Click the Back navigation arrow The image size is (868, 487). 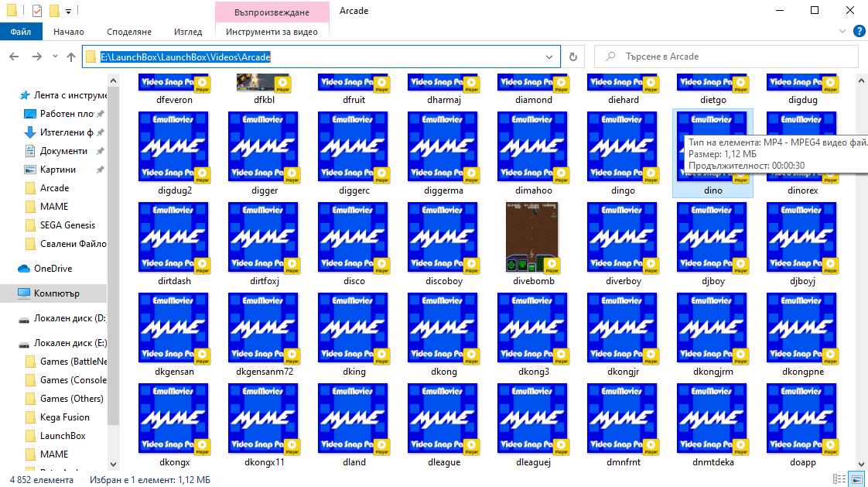[x=15, y=57]
